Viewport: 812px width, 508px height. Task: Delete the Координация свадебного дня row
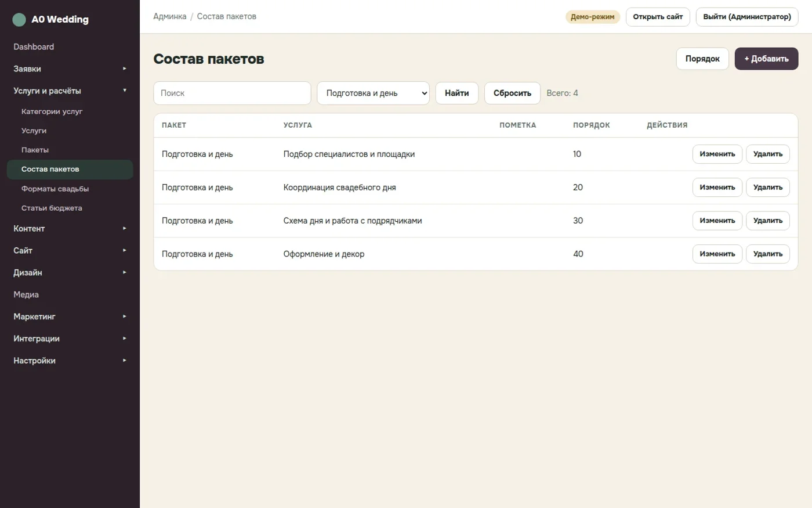[x=768, y=187]
